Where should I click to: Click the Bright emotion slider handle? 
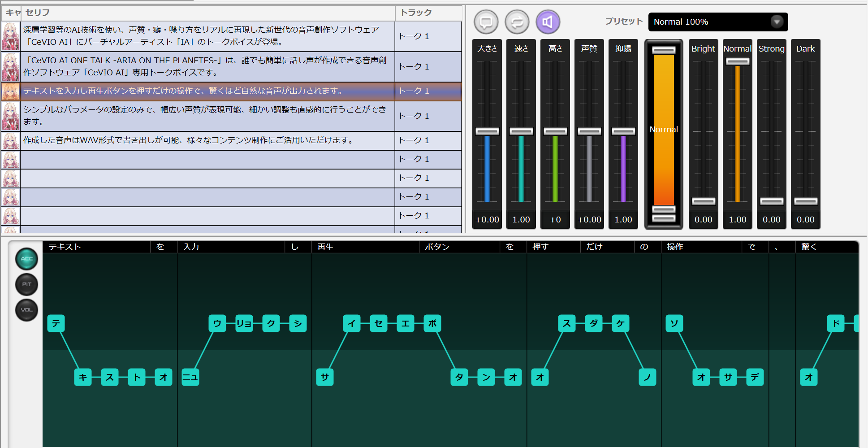[x=704, y=201]
